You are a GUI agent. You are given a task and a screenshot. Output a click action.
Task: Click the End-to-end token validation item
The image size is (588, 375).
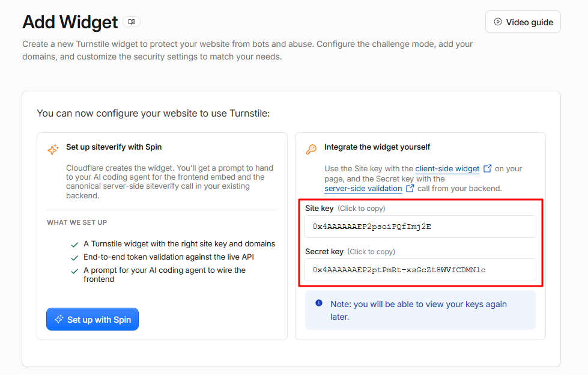pos(162,257)
